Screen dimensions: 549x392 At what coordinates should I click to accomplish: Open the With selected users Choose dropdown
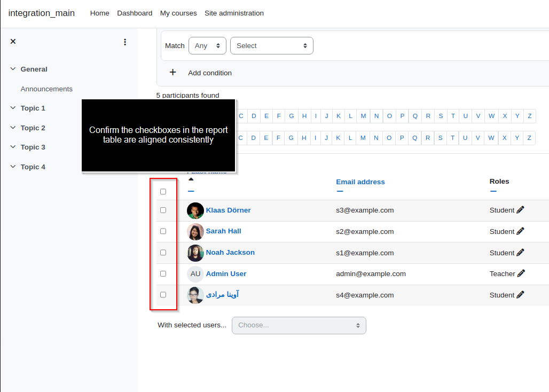click(299, 325)
